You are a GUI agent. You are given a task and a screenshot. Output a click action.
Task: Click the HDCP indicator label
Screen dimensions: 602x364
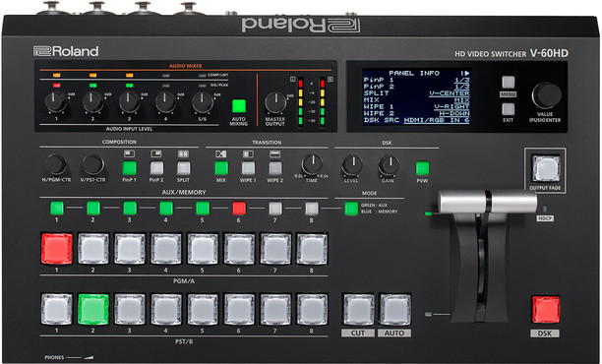[545, 218]
